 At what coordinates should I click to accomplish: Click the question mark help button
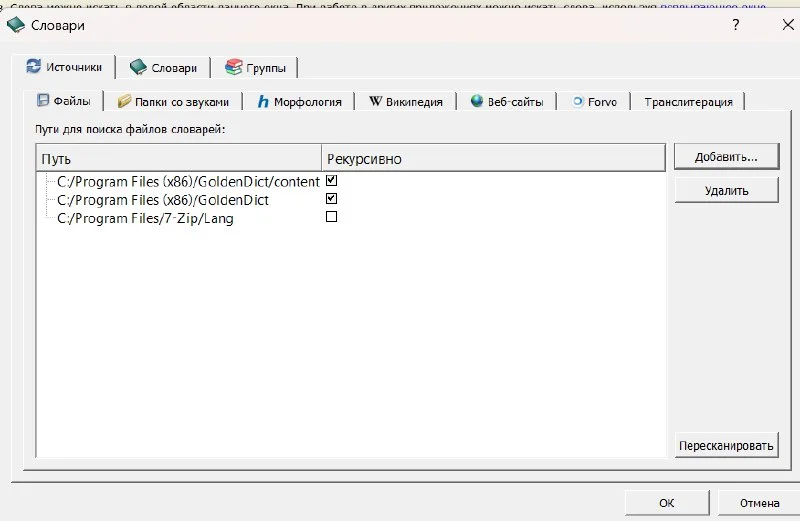[736, 24]
